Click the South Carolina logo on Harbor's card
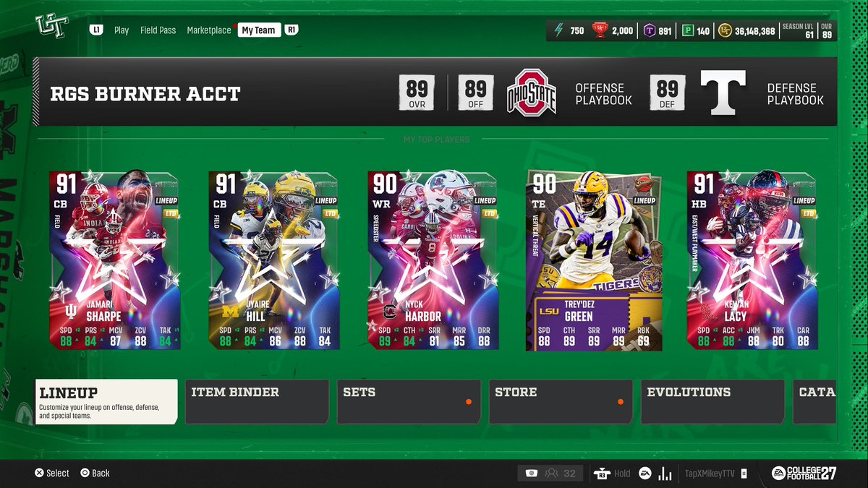The height and width of the screenshot is (488, 868). [389, 312]
